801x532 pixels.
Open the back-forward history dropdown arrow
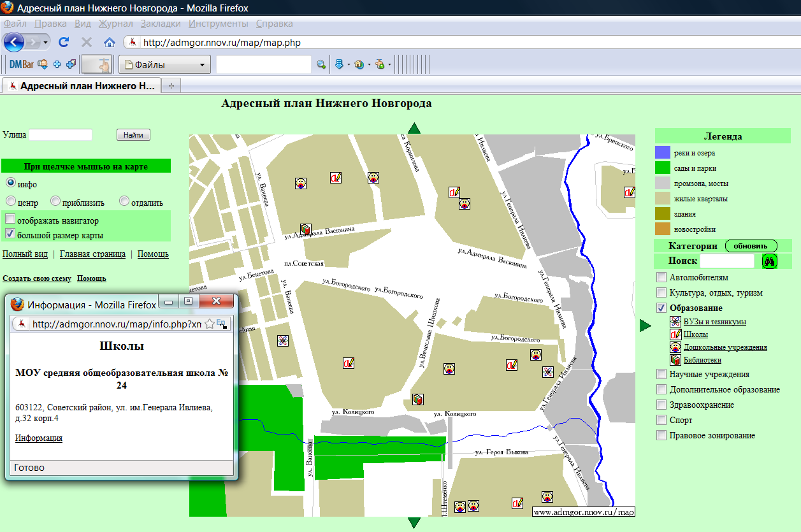(46, 43)
